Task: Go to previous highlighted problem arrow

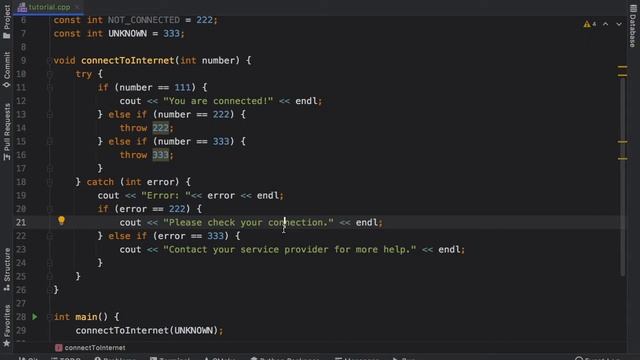Action: [x=606, y=24]
